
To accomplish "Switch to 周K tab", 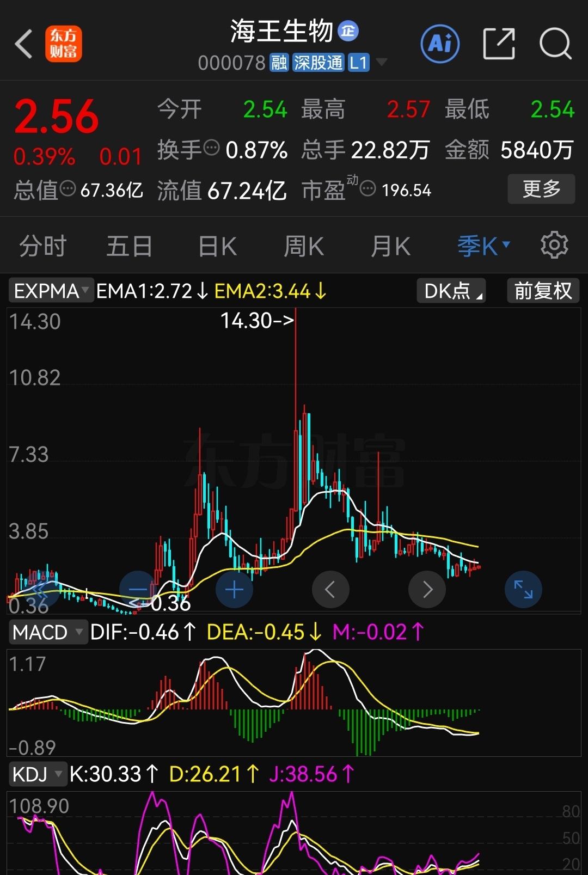I will tap(304, 246).
